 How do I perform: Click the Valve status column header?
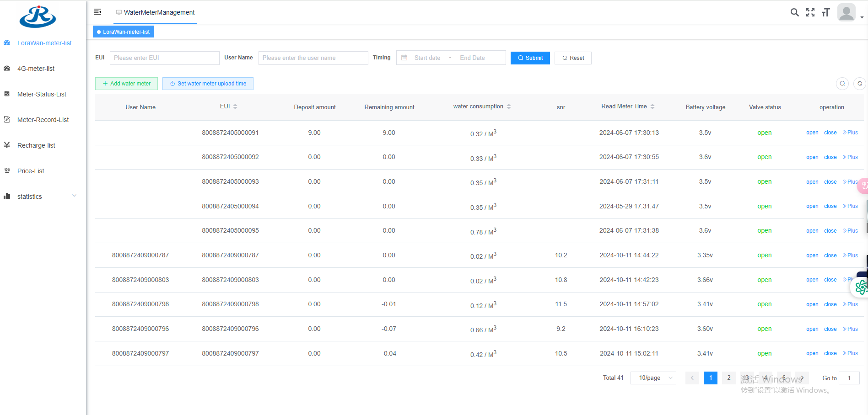pyautogui.click(x=765, y=107)
